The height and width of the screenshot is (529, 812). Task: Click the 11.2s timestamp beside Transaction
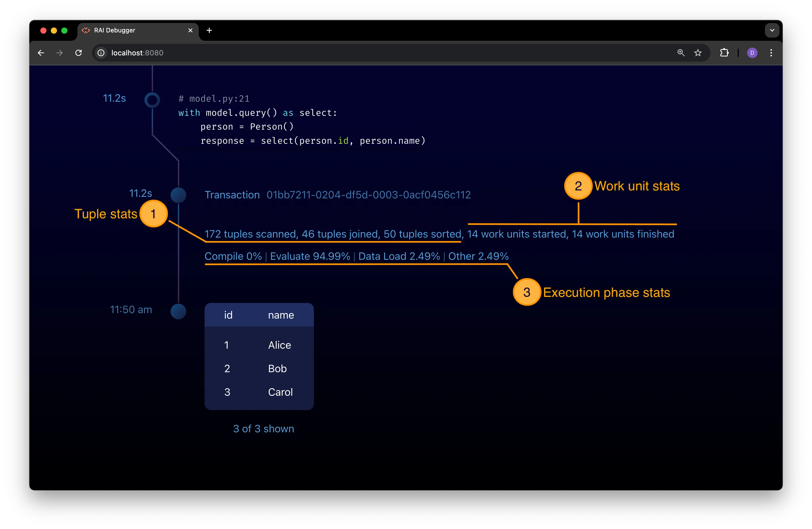click(x=140, y=193)
